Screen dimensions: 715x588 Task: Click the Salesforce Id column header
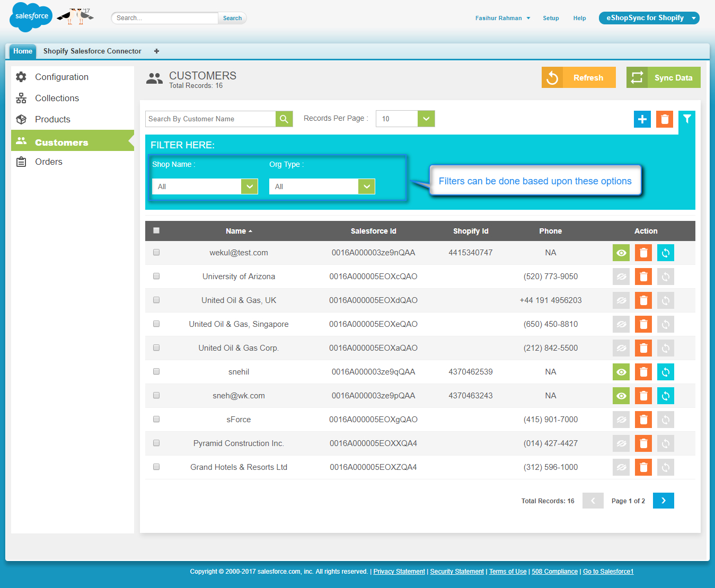coord(374,231)
